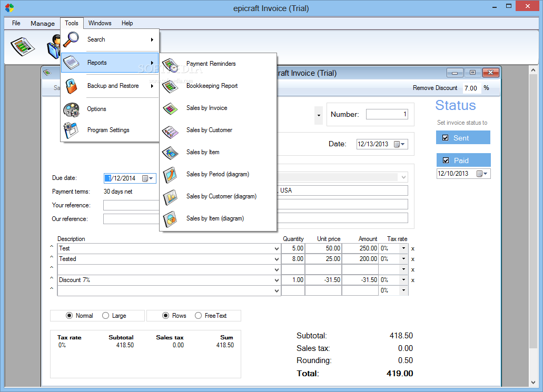Expand the Tested description dropdown
Screen dimensions: 543x392
click(x=277, y=259)
